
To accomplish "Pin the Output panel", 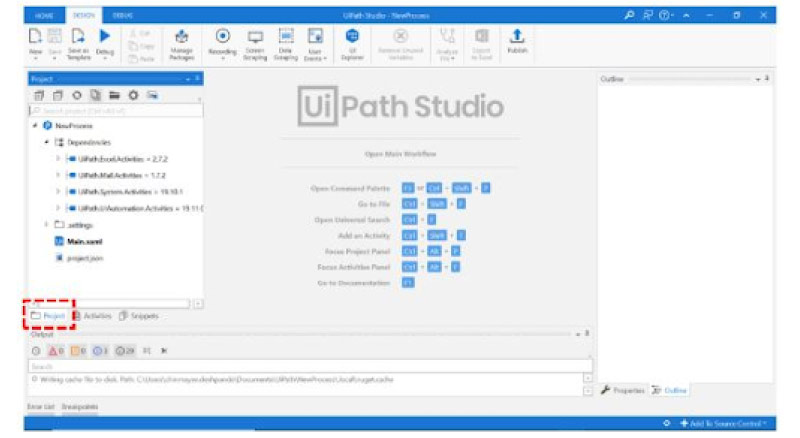I will click(x=587, y=333).
